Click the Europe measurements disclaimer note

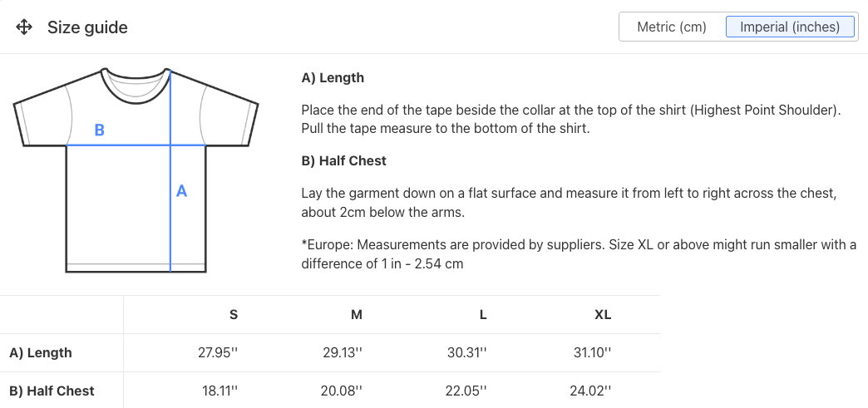click(579, 254)
